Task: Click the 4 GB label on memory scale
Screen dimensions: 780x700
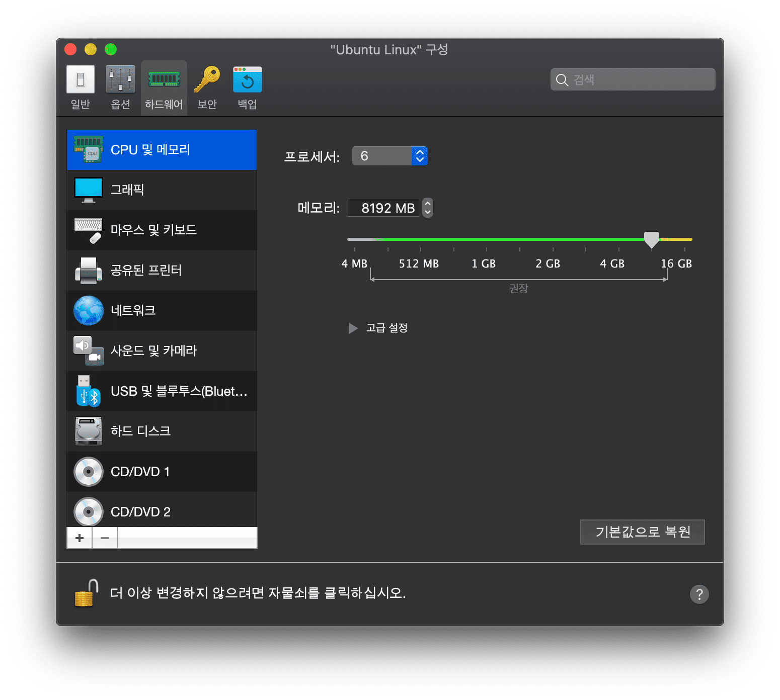Action: point(612,264)
